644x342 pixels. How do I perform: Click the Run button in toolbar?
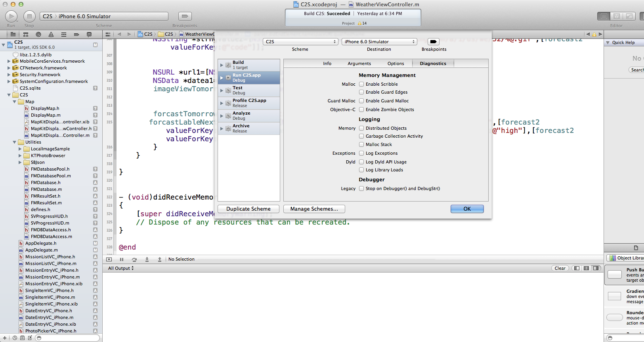[x=11, y=16]
